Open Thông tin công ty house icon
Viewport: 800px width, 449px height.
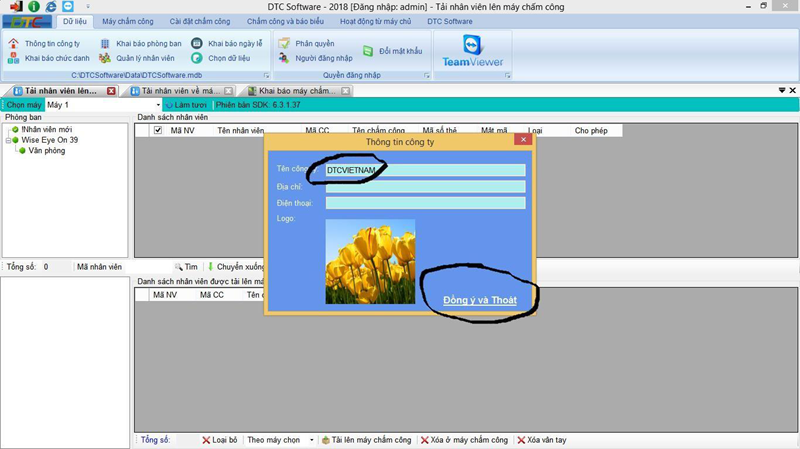click(13, 44)
